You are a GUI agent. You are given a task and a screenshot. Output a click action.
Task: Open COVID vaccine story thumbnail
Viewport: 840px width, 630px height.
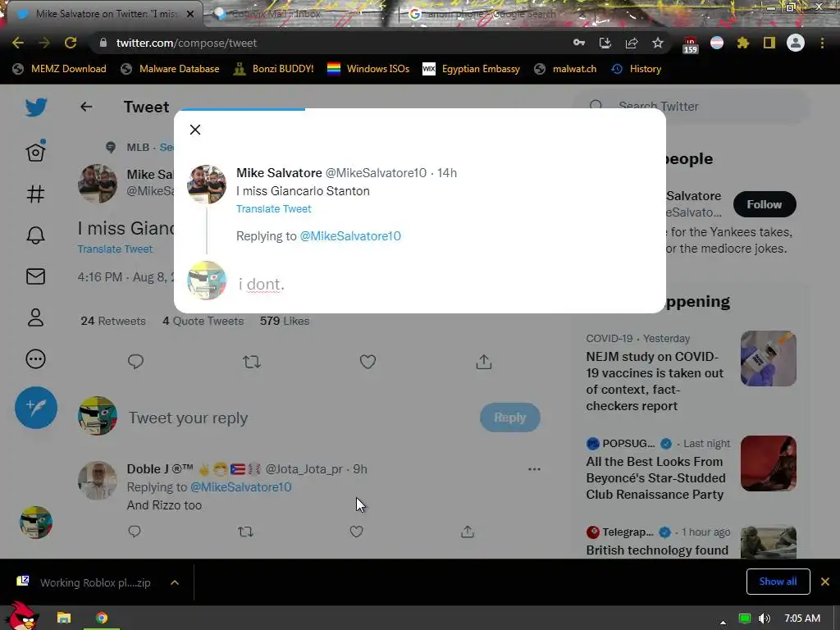[768, 358]
